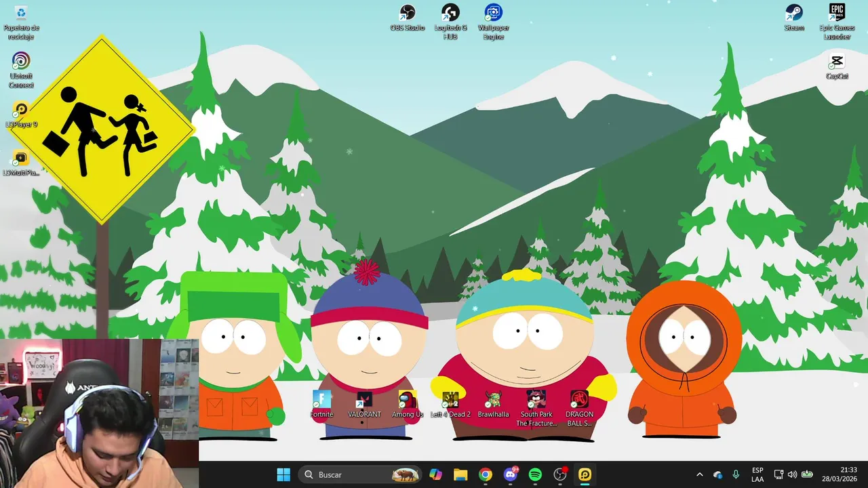The image size is (868, 488).
Task: Click the green battery-like tray icon
Action: pyautogui.click(x=807, y=474)
